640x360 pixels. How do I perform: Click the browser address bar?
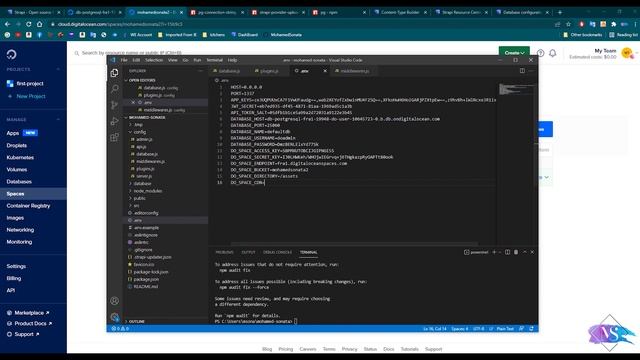[302, 24]
